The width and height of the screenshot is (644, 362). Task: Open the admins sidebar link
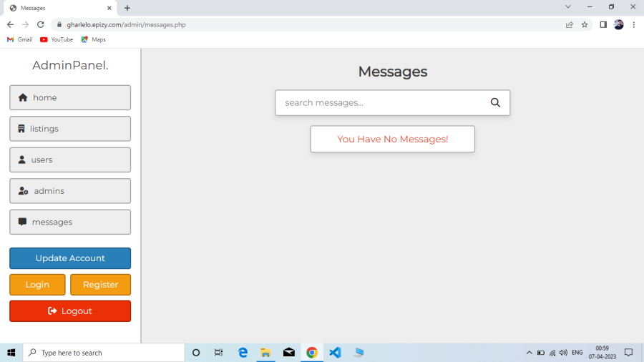70,191
